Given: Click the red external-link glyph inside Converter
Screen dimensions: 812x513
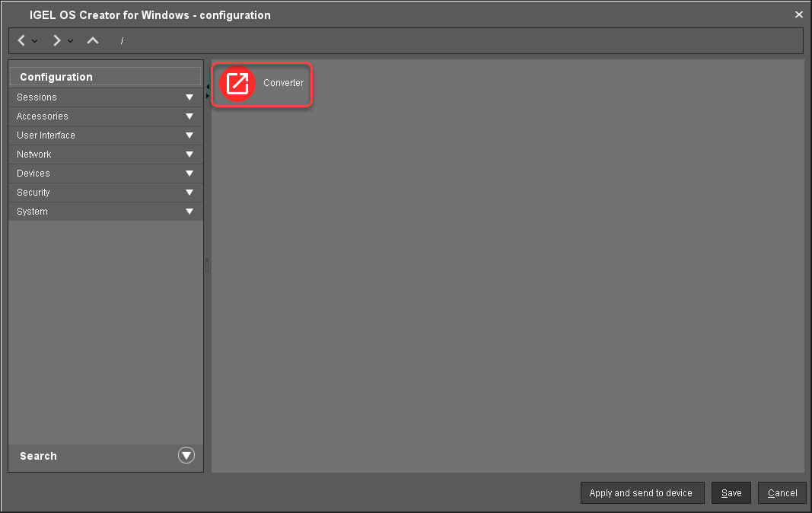Looking at the screenshot, I should (237, 84).
